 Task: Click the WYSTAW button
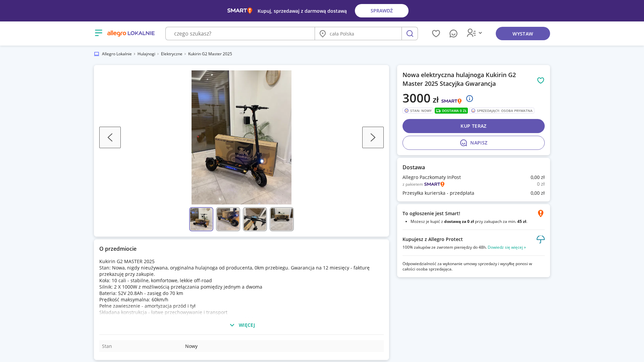tap(523, 34)
